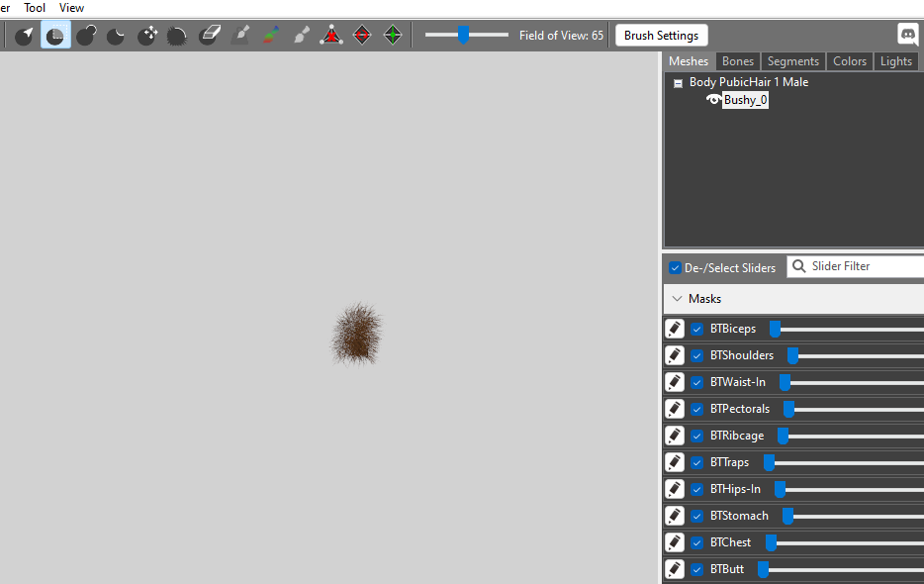This screenshot has width=924, height=584.
Task: Uncheck the BTChest checkbox
Action: (x=697, y=542)
